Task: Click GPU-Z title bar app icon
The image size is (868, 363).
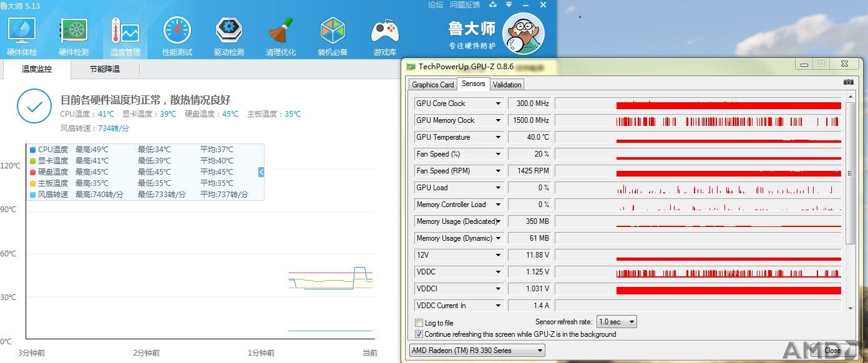Action: (411, 66)
